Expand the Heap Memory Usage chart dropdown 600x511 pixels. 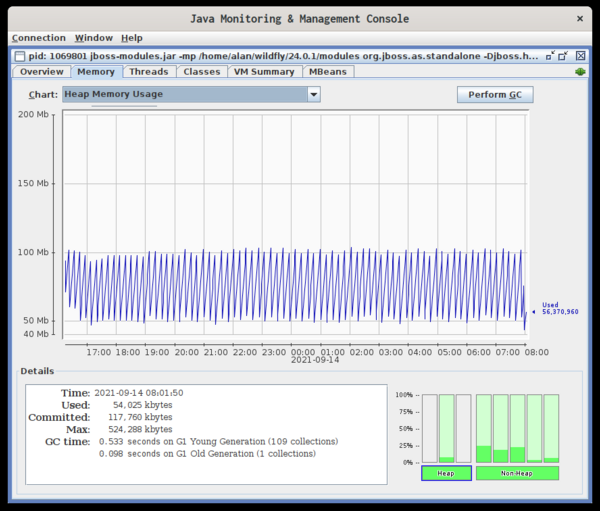pyautogui.click(x=314, y=94)
